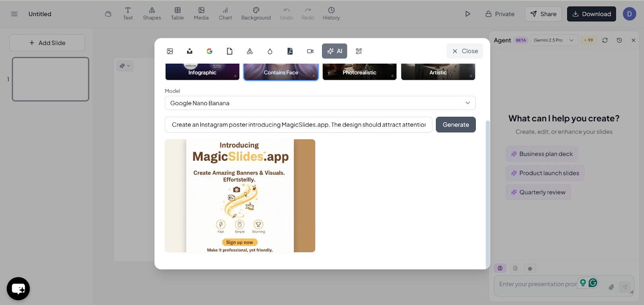Viewport: 644px width, 305px height.
Task: Select the AI image generation tab
Action: pos(334,51)
